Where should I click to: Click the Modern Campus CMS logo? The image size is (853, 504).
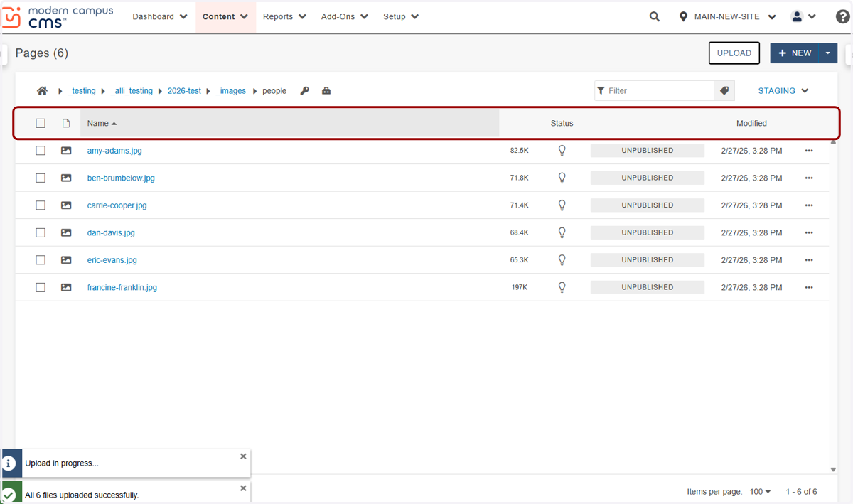point(58,17)
